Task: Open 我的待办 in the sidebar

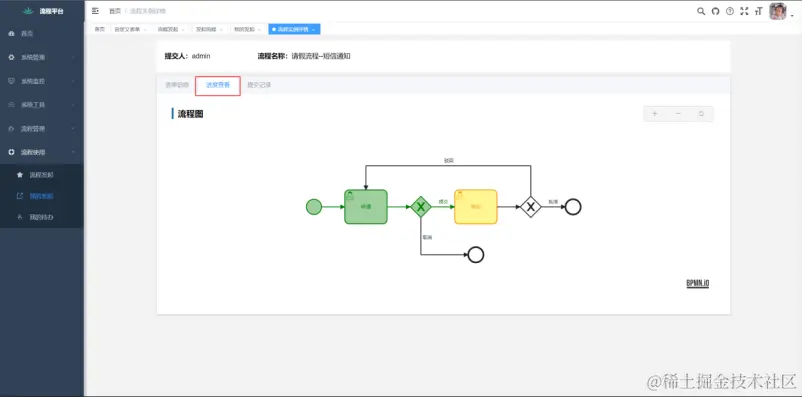Action: pos(42,217)
